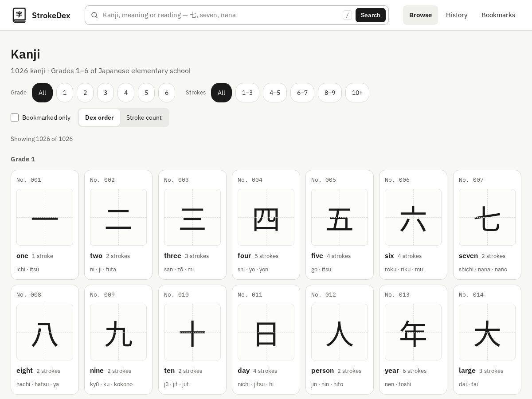Open kanji card No. 004 four
The width and height of the screenshot is (532, 399).
(x=266, y=225)
